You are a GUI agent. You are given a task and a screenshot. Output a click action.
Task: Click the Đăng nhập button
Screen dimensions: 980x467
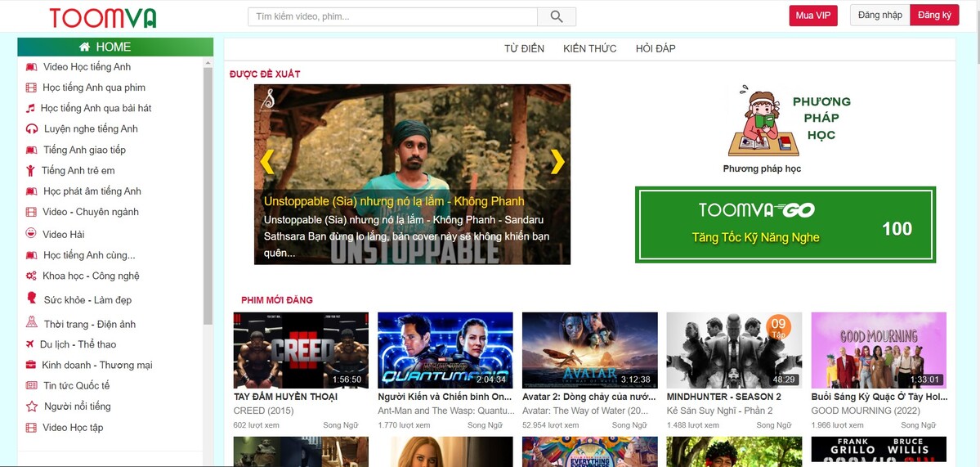click(880, 15)
